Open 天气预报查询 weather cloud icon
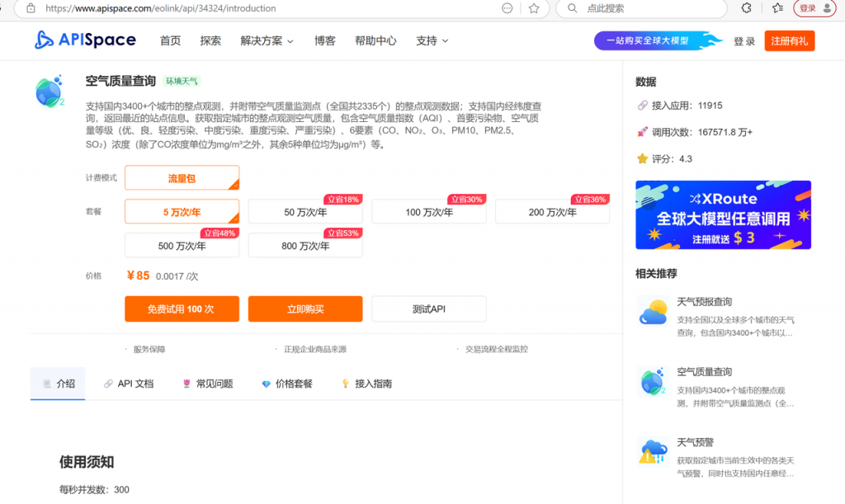Viewport: 845px width, 504px height. pos(653,311)
